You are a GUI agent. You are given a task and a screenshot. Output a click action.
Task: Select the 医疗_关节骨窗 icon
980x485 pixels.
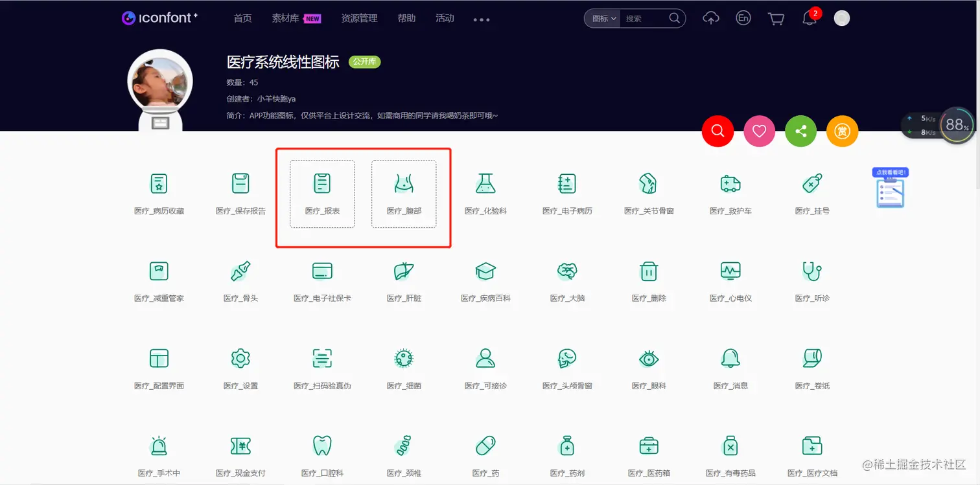(x=649, y=184)
